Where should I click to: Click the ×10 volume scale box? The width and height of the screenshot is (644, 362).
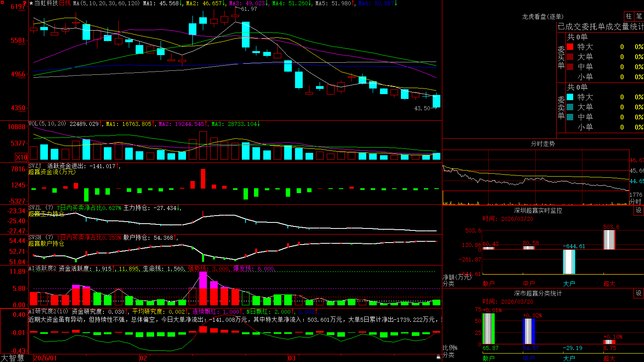coord(21,157)
